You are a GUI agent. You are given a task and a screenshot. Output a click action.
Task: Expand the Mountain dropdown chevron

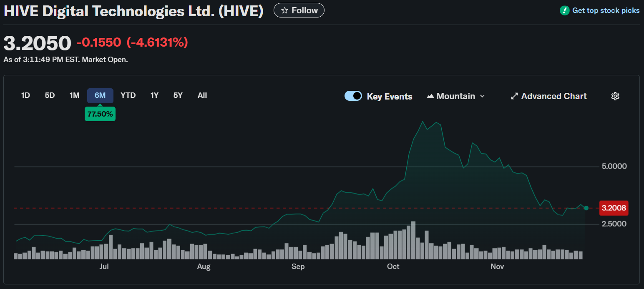(x=483, y=96)
